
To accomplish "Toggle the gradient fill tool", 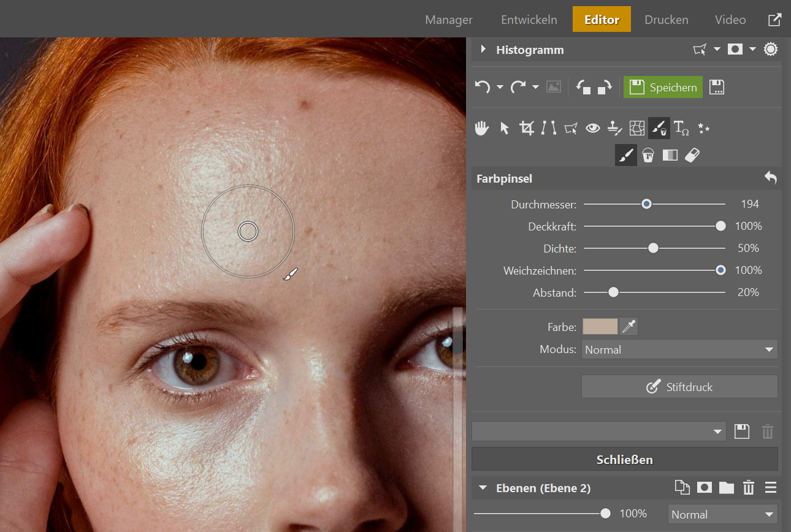I will pos(670,156).
